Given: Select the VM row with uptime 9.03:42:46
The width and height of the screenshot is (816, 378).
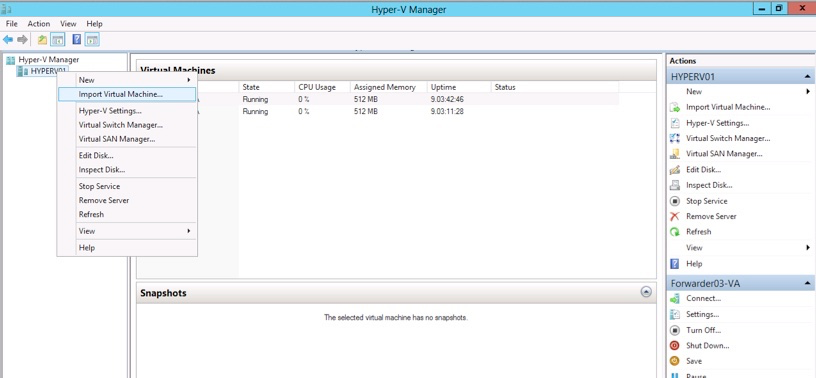Looking at the screenshot, I should pos(378,99).
